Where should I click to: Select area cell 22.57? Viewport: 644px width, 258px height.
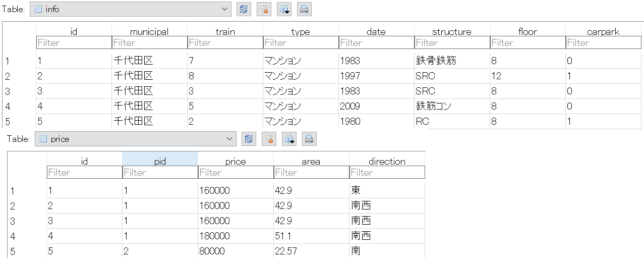(x=311, y=251)
